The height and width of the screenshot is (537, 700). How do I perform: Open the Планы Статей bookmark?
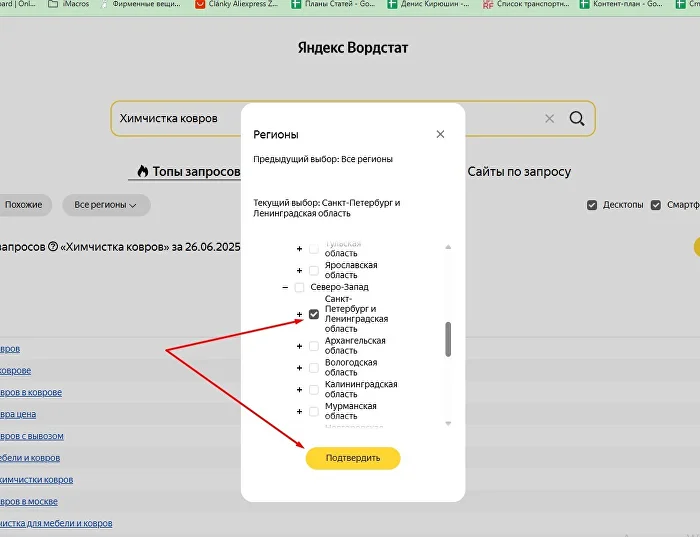(x=333, y=4)
